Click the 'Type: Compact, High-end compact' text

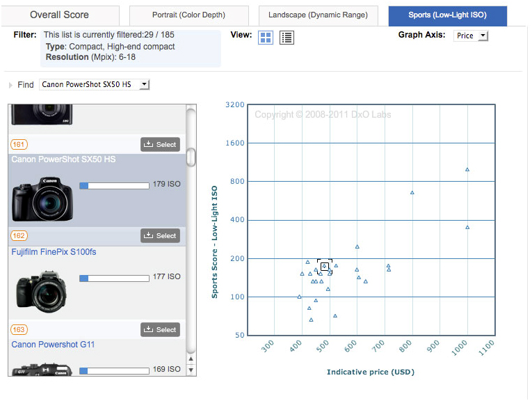click(111, 47)
